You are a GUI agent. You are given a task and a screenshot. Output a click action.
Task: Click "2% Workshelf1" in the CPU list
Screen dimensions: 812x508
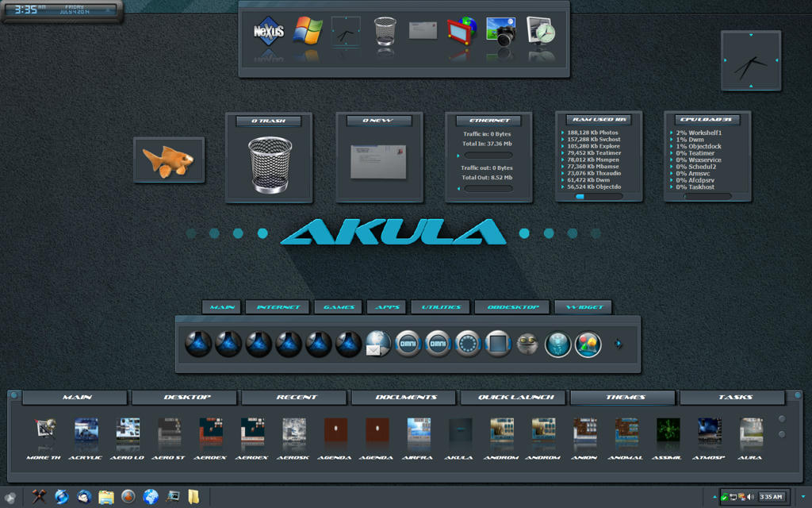(699, 133)
